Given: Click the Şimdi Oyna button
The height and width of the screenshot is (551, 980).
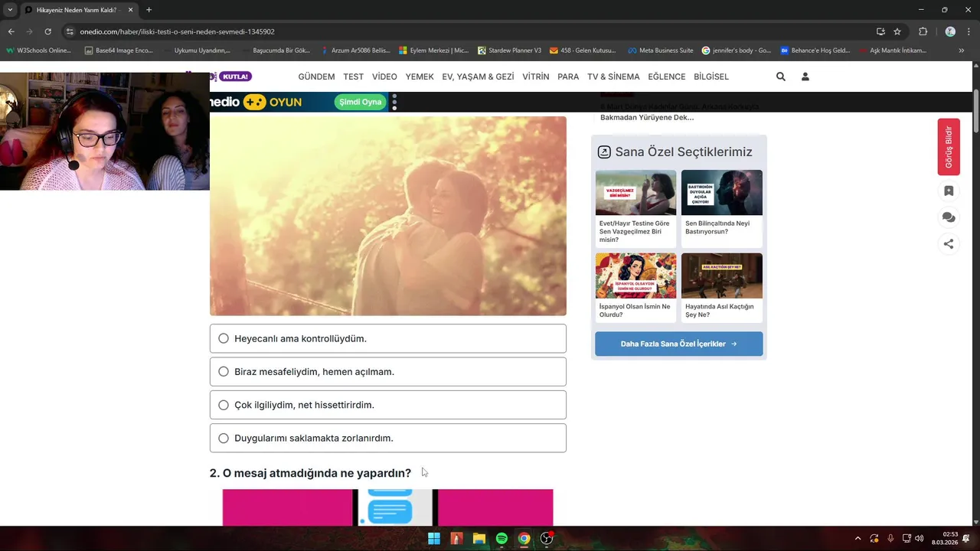Looking at the screenshot, I should pyautogui.click(x=360, y=102).
